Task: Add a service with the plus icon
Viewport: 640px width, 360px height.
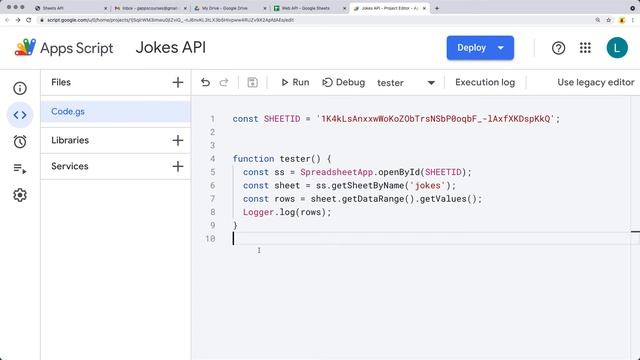Action: pos(178,167)
